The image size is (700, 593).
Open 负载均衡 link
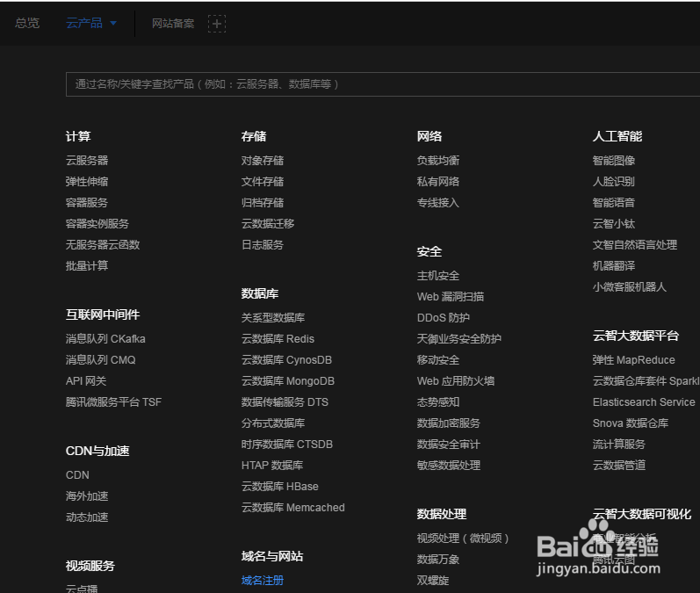point(438,160)
